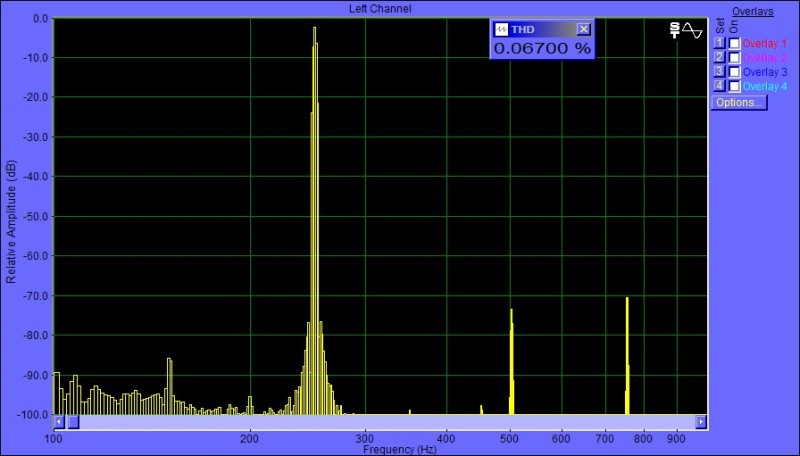Viewport: 800px width, 456px height.
Task: Click the Set overlay 3 button
Action: [719, 71]
